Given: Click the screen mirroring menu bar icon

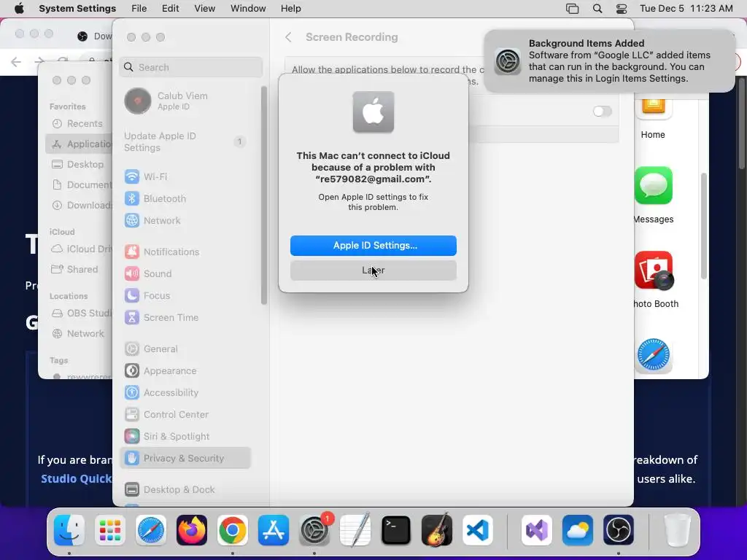Looking at the screenshot, I should [572, 9].
